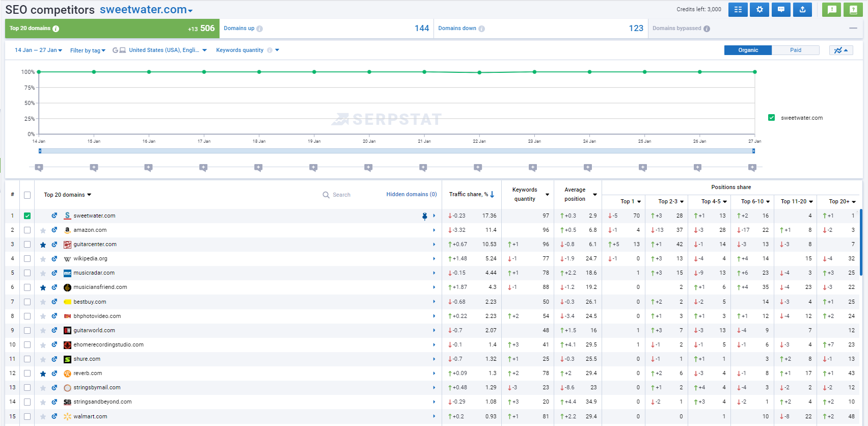Open Hidden domains (0) link
This screenshot has height=426, width=868.
[x=412, y=194]
